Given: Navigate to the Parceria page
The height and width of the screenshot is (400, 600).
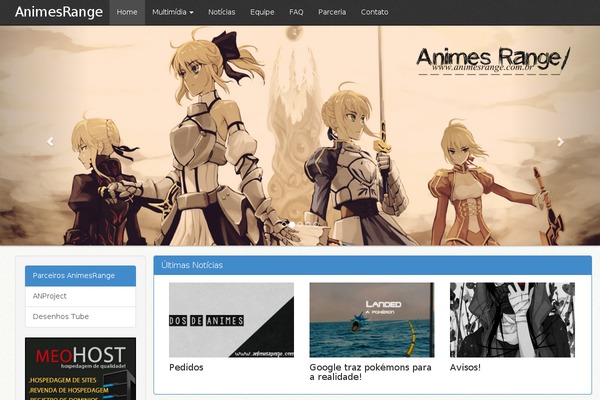Looking at the screenshot, I should pos(332,12).
